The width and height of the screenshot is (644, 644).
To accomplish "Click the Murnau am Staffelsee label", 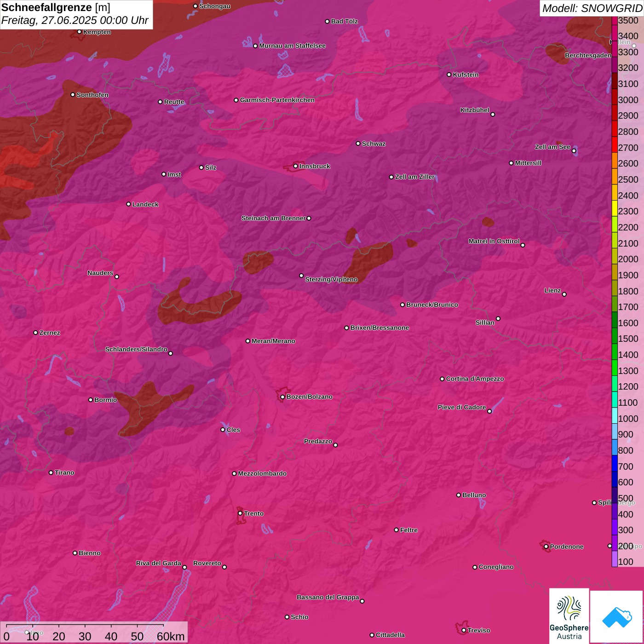I will point(293,46).
